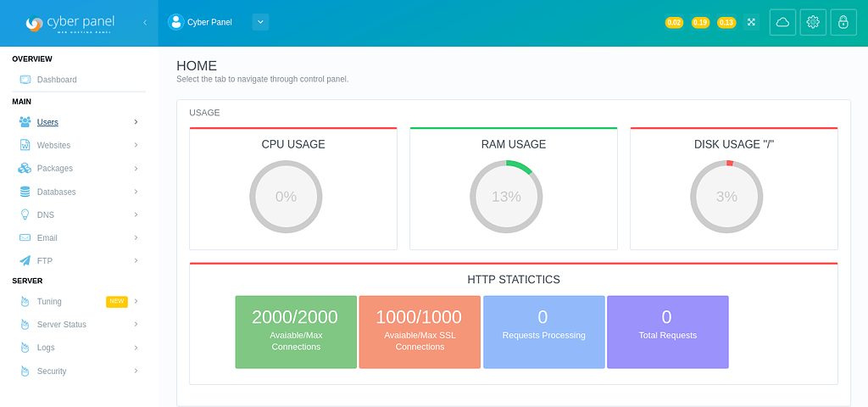Image resolution: width=868 pixels, height=407 pixels.
Task: Expand the Websites menu chevron
Action: pyautogui.click(x=136, y=145)
